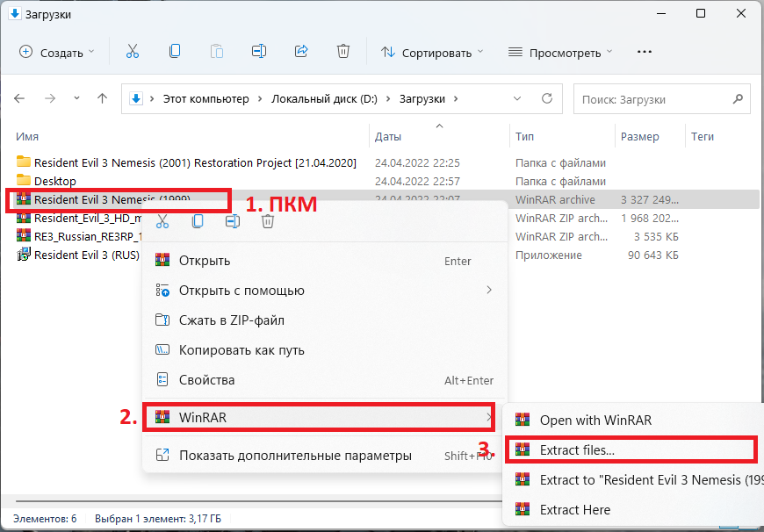Expand the Открыть с помощью submenu arrow
This screenshot has width=764, height=532.
point(489,291)
